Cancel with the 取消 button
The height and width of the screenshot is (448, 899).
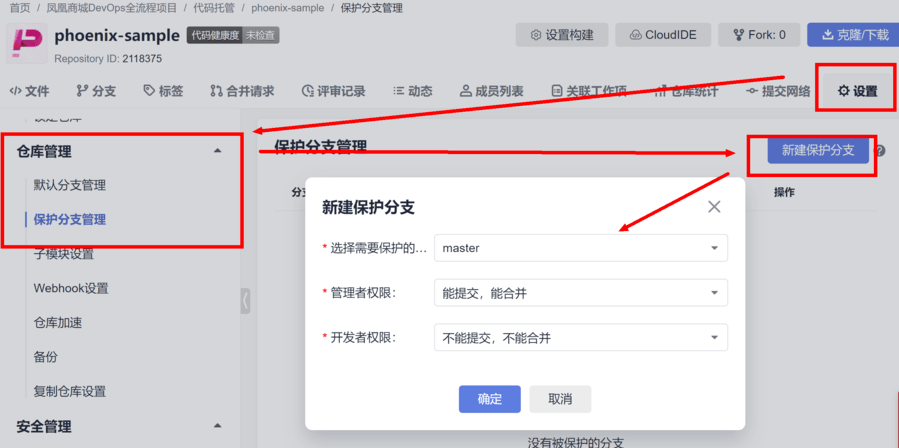click(560, 399)
